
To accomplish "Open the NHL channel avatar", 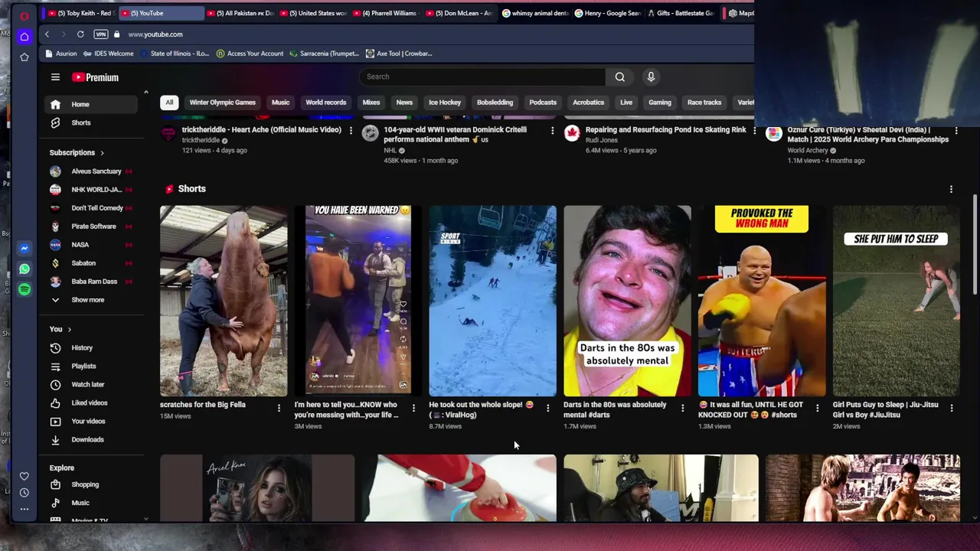I will [x=371, y=134].
